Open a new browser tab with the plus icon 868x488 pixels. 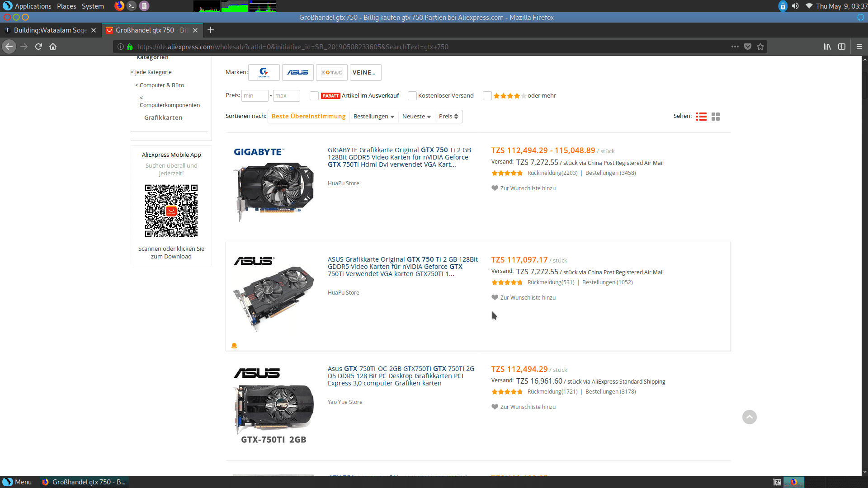[211, 30]
